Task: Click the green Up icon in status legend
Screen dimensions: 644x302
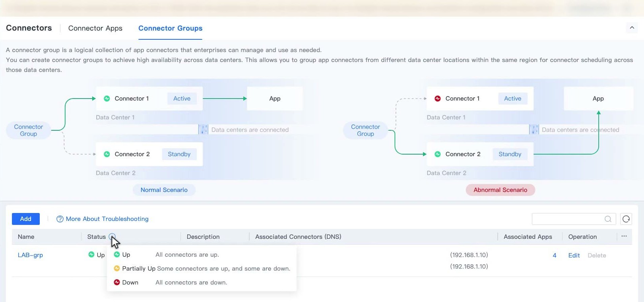Action: (x=117, y=255)
